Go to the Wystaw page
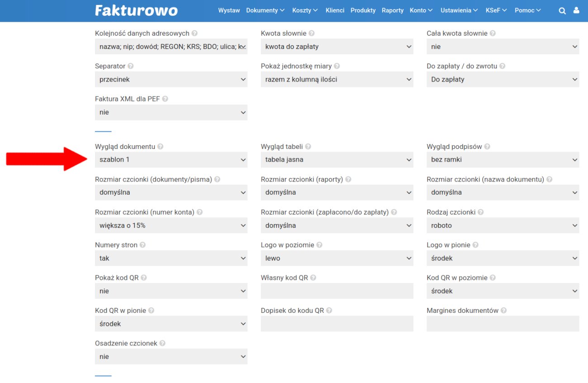The height and width of the screenshot is (383, 588). point(229,10)
